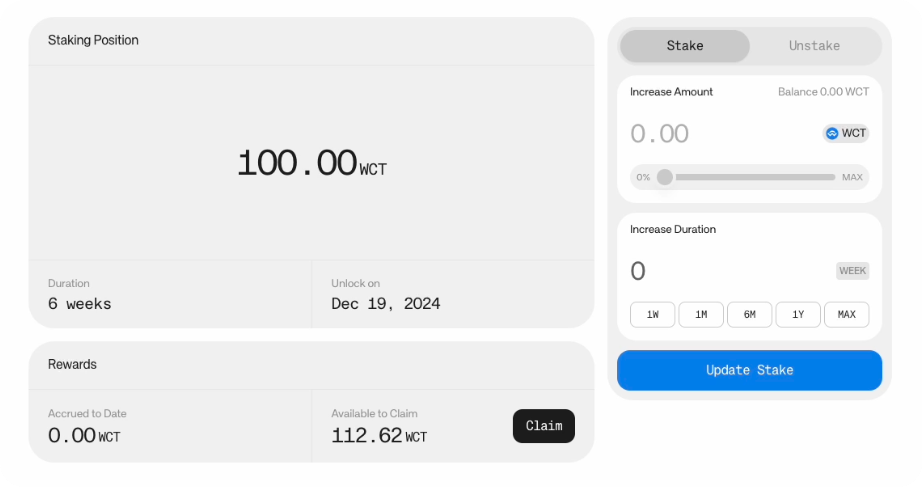This screenshot has width=922, height=487.
Task: Click the 0% label on amount slider
Action: 643,177
